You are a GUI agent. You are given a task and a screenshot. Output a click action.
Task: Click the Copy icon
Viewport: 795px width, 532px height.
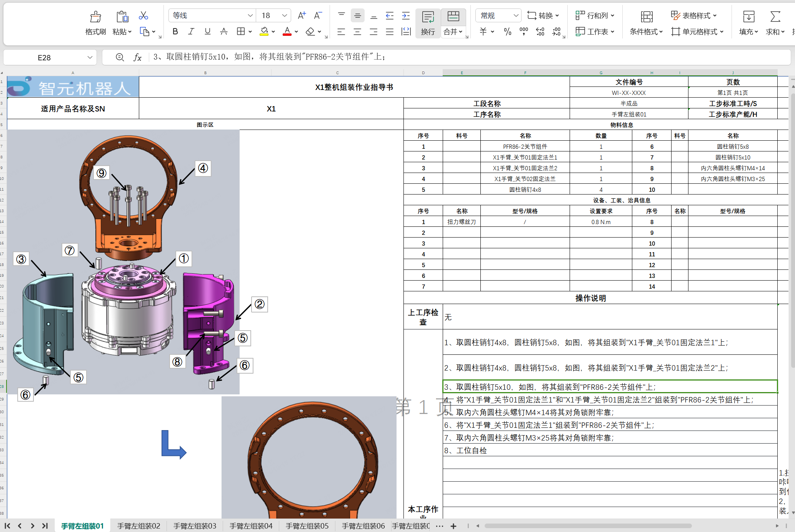145,32
